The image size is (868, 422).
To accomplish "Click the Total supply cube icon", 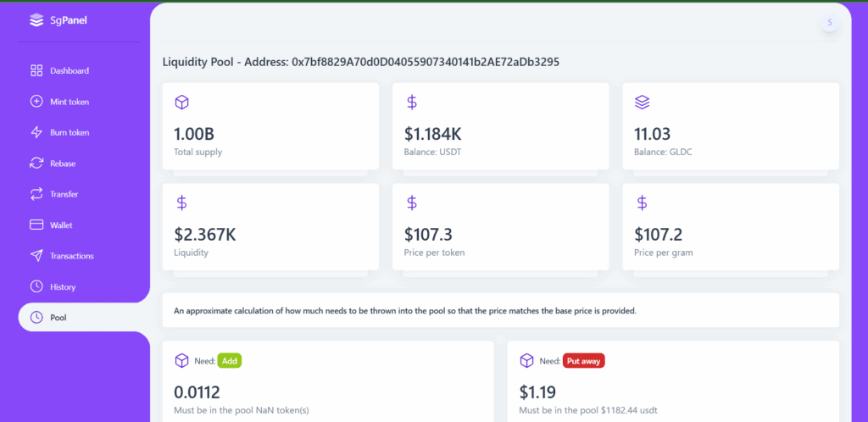I will (181, 103).
